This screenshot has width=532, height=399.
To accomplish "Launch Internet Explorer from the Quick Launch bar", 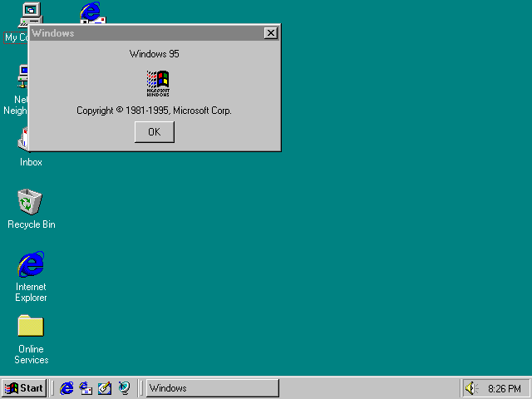I will pyautogui.click(x=66, y=388).
